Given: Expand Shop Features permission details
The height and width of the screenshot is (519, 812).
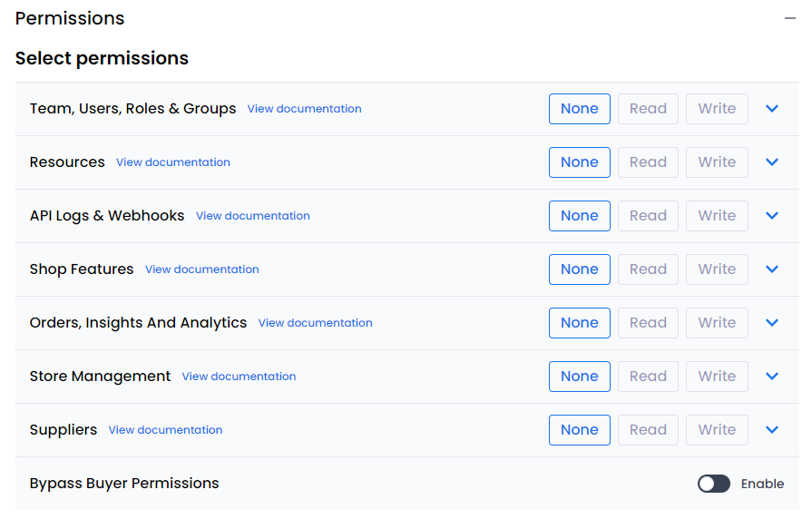Looking at the screenshot, I should click(772, 269).
